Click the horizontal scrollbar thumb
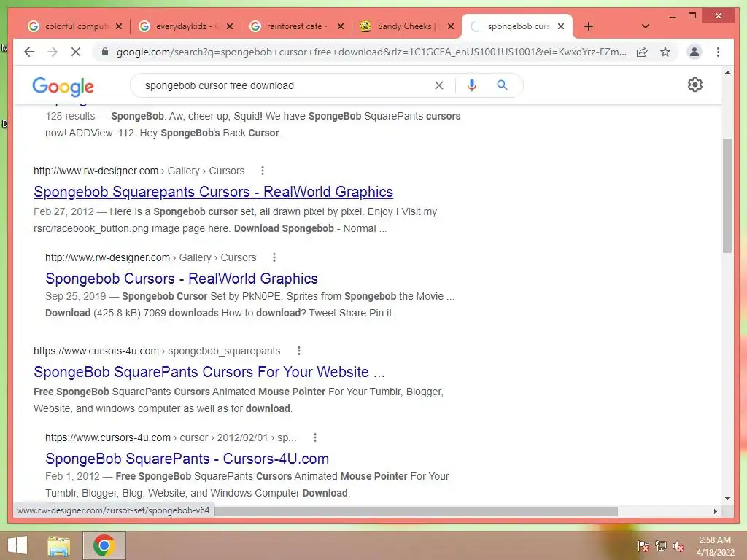747x560 pixels. click(x=416, y=511)
